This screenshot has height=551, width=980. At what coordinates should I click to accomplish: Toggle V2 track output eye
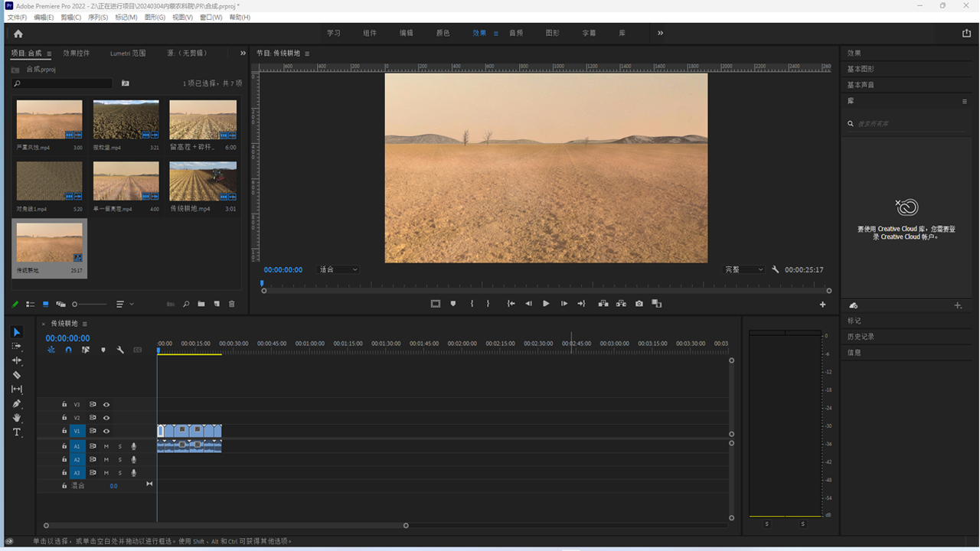pyautogui.click(x=106, y=418)
